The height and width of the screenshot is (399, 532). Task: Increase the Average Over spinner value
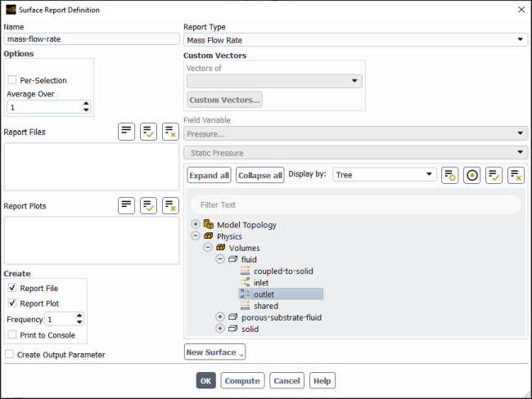pos(86,103)
